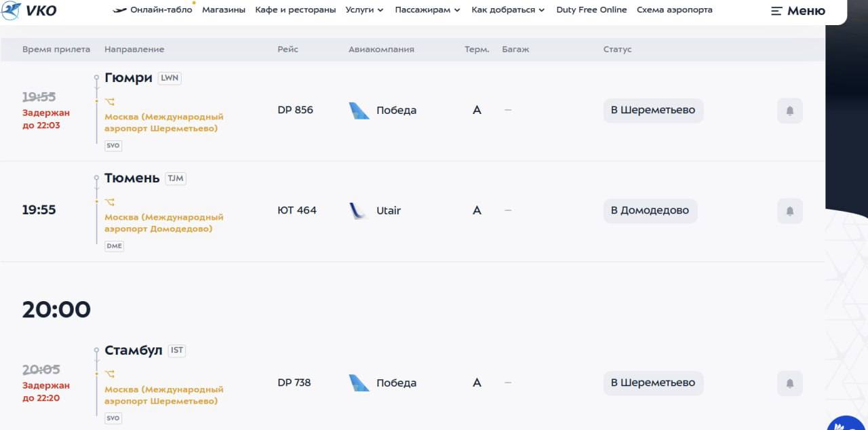The width and height of the screenshot is (868, 430).
Task: Click the VKO airport logo
Action: point(29,10)
